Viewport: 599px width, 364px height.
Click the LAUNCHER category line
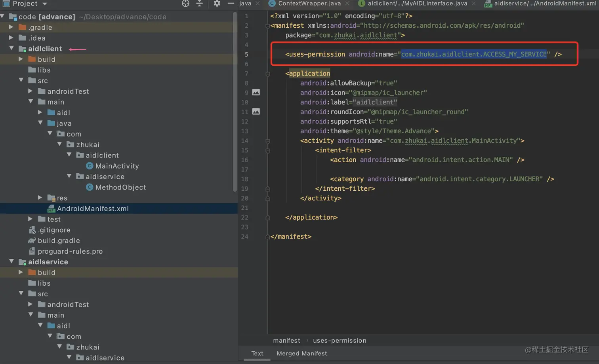(x=442, y=179)
